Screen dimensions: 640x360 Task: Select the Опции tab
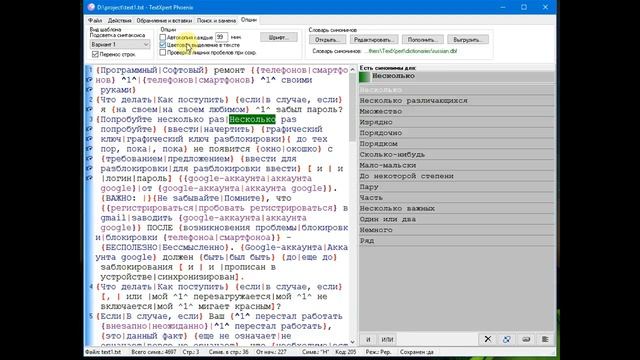249,20
